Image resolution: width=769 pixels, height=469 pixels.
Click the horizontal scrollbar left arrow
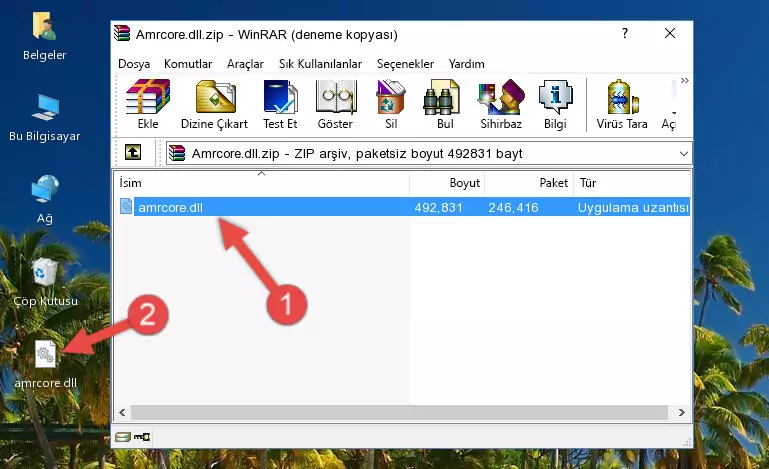tap(123, 413)
